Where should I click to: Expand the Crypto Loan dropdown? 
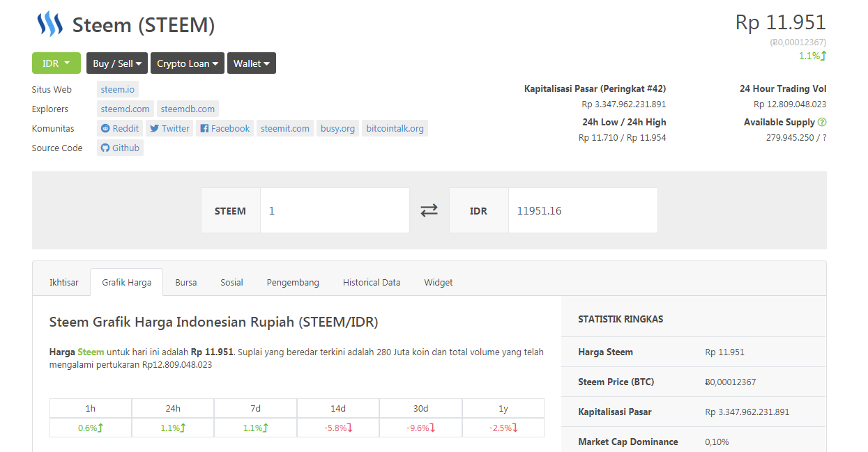pyautogui.click(x=188, y=63)
